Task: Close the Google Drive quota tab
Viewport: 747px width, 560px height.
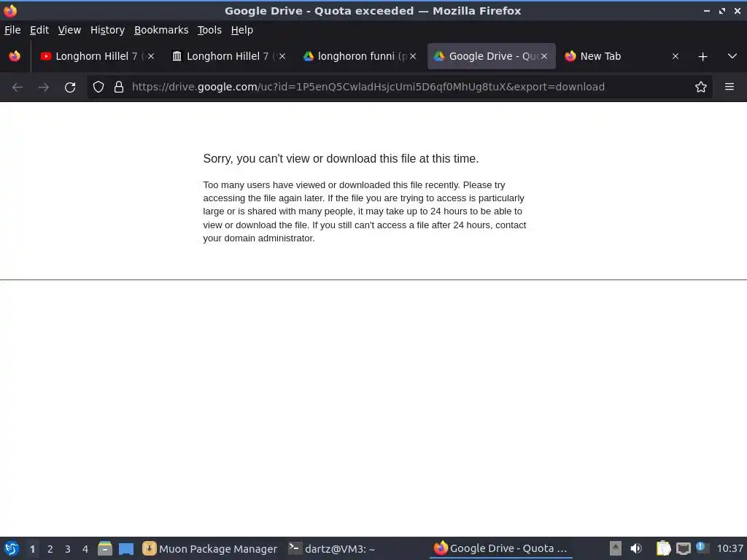Action: coord(544,56)
